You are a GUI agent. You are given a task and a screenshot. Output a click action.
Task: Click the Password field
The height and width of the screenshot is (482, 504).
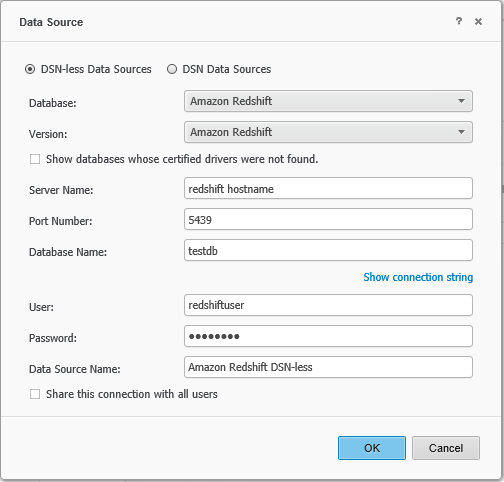point(328,336)
